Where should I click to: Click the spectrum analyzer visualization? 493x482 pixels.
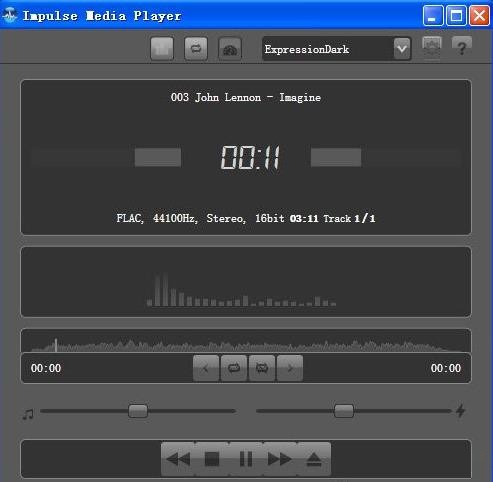pyautogui.click(x=246, y=282)
